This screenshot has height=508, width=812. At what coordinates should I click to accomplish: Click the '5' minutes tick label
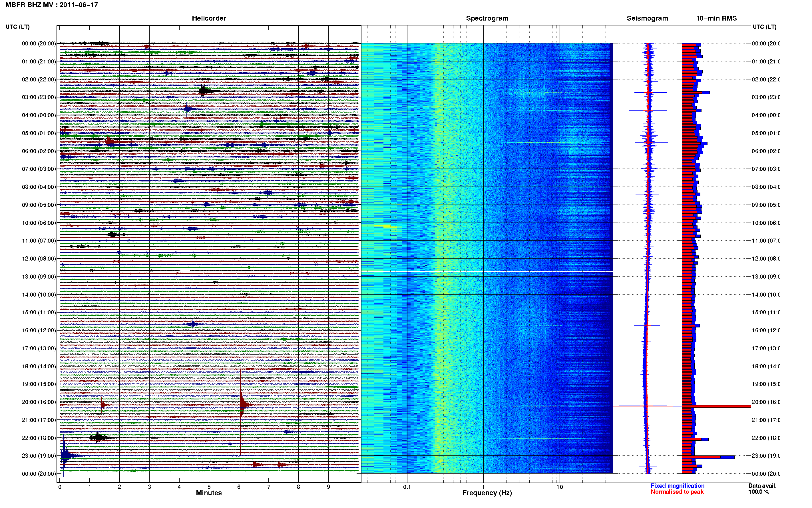209,487
